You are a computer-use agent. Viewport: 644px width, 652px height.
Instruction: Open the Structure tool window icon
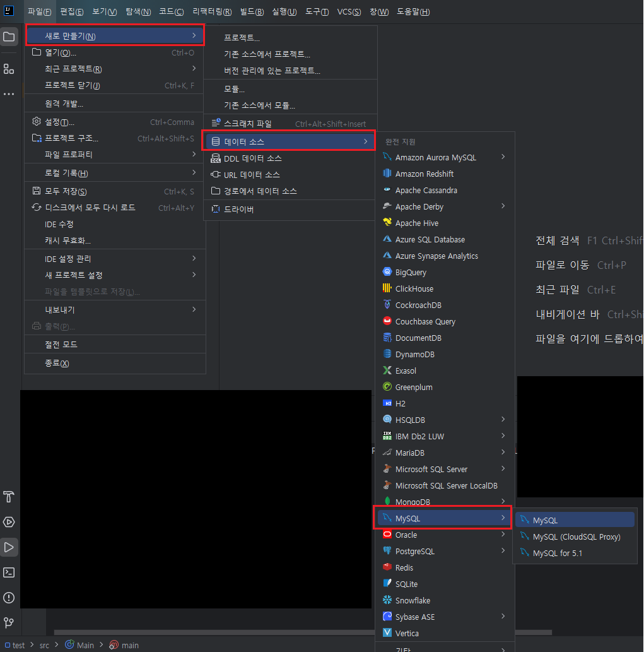tap(9, 69)
